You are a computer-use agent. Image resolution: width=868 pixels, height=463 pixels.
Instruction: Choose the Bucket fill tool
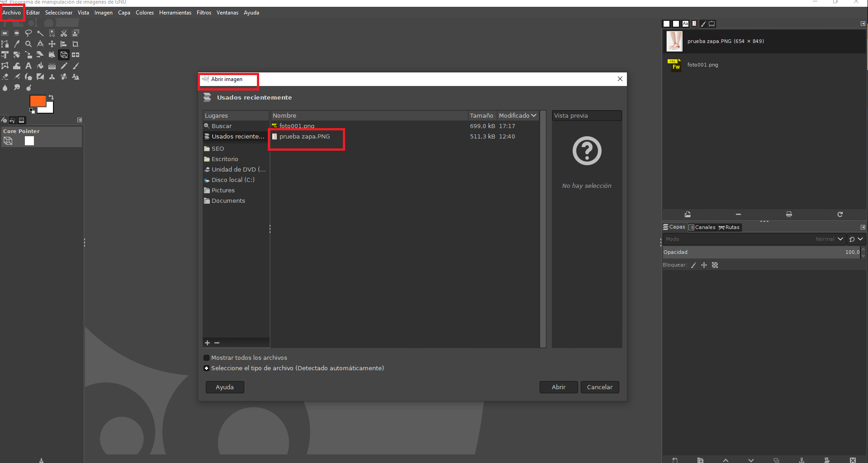[40, 66]
